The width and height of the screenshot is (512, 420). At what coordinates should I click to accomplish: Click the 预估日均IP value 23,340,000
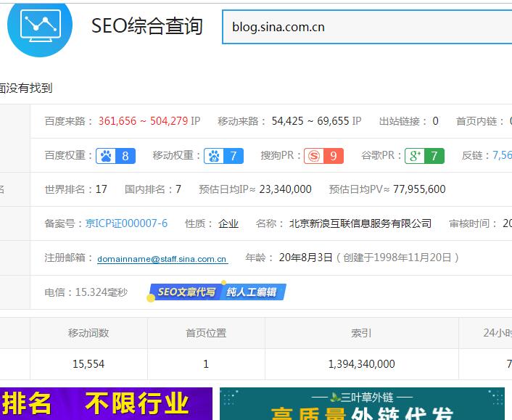pos(286,189)
